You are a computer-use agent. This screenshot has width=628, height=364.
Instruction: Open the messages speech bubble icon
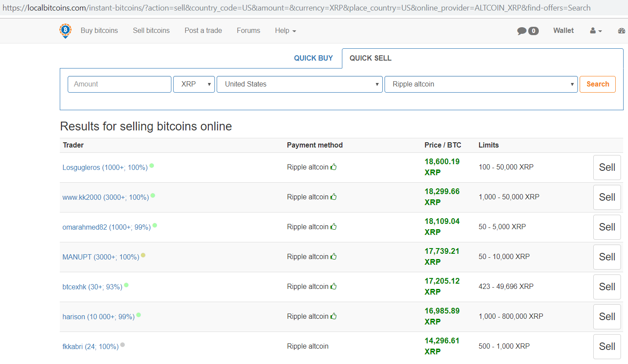click(522, 31)
